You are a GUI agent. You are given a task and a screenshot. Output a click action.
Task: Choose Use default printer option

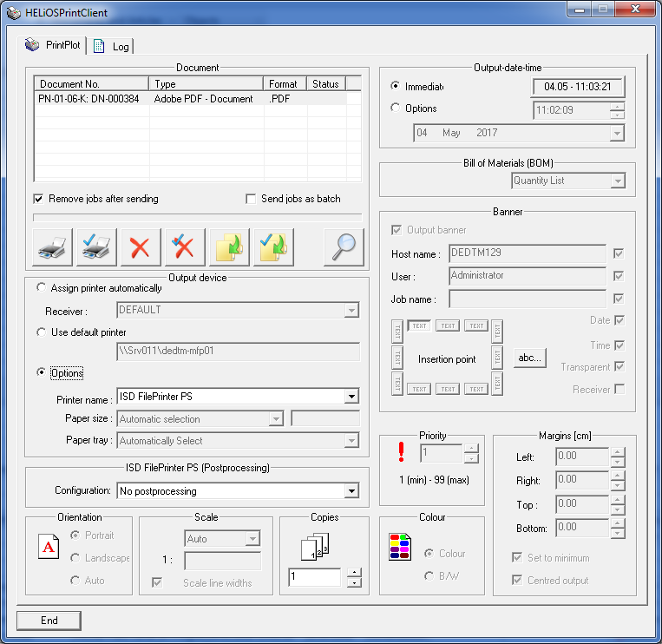pos(41,332)
